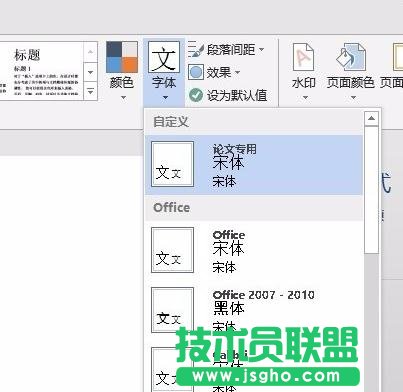
Task: Open the 效果 effects dropdown
Action: [214, 72]
